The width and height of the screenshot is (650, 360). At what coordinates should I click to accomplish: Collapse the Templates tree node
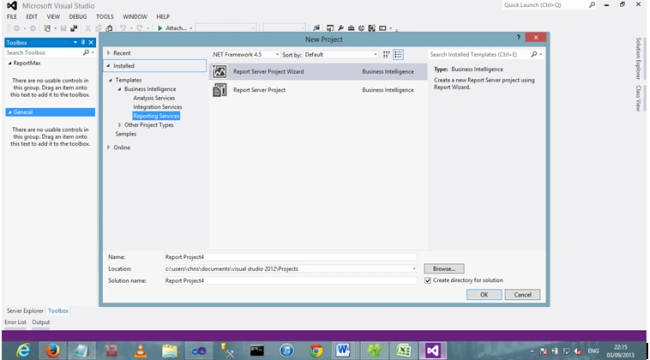tap(111, 80)
